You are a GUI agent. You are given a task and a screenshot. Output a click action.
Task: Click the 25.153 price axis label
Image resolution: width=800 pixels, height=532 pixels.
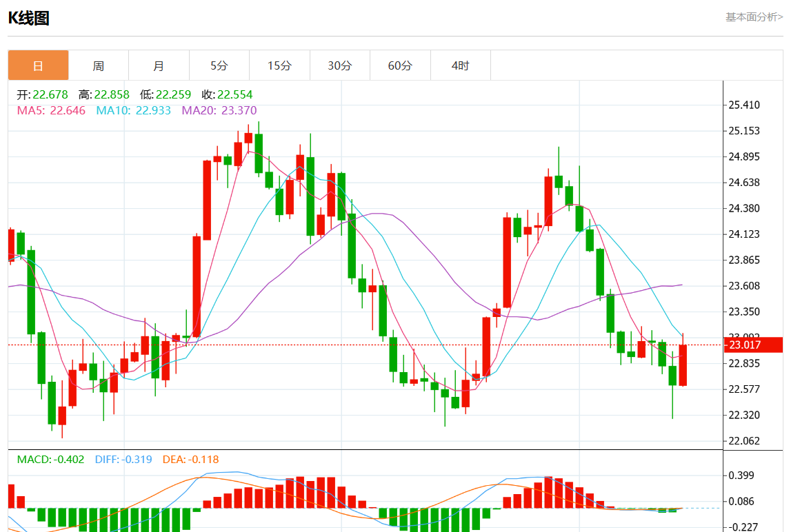coord(744,131)
